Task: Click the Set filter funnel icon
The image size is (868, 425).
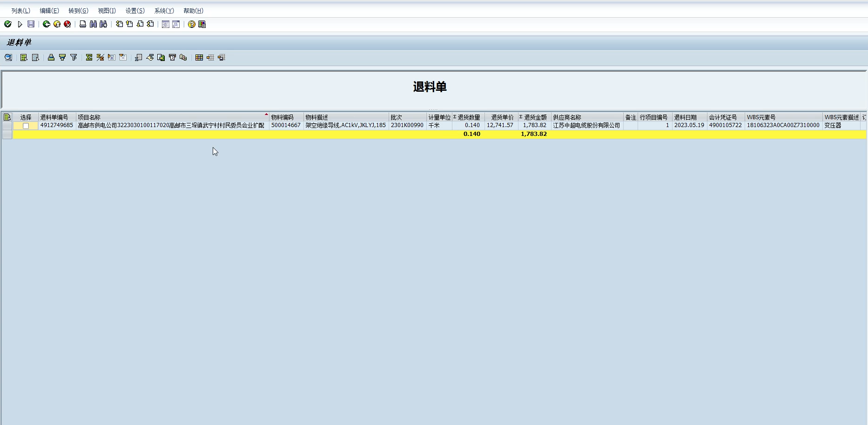Action: pos(74,57)
